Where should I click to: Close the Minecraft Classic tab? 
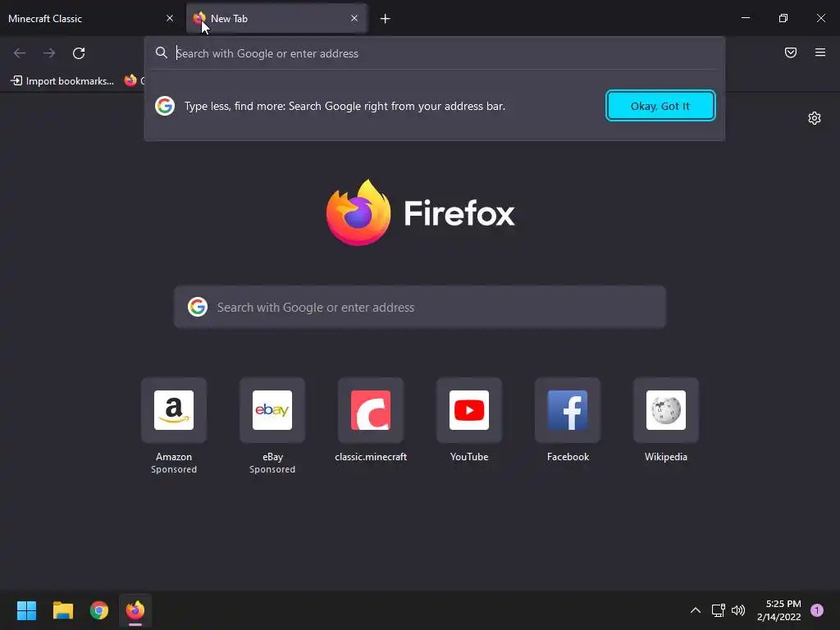(x=170, y=18)
